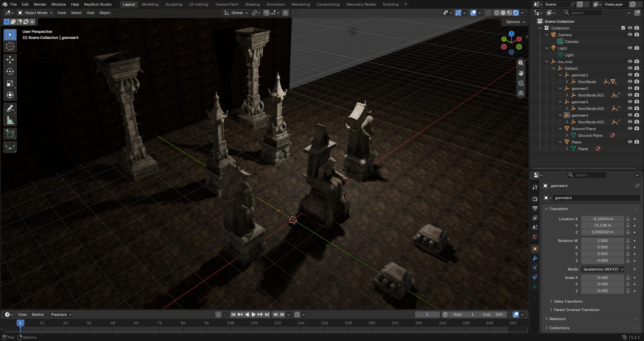Open the Tool properties tab
This screenshot has width=644, height=341.
tap(535, 187)
